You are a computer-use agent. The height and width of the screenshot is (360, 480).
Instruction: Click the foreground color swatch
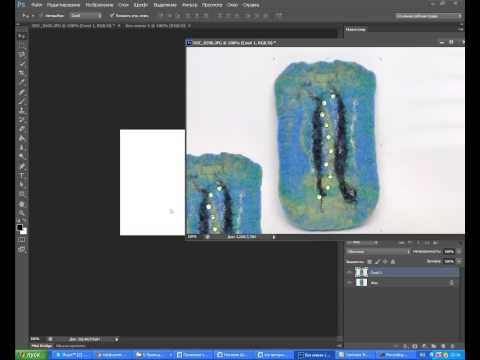coord(20,227)
